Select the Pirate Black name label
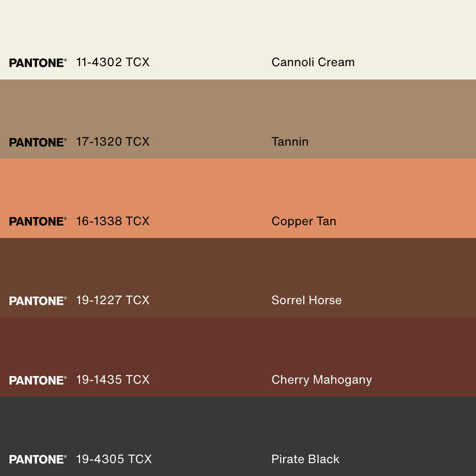The image size is (476, 476). coord(305,459)
